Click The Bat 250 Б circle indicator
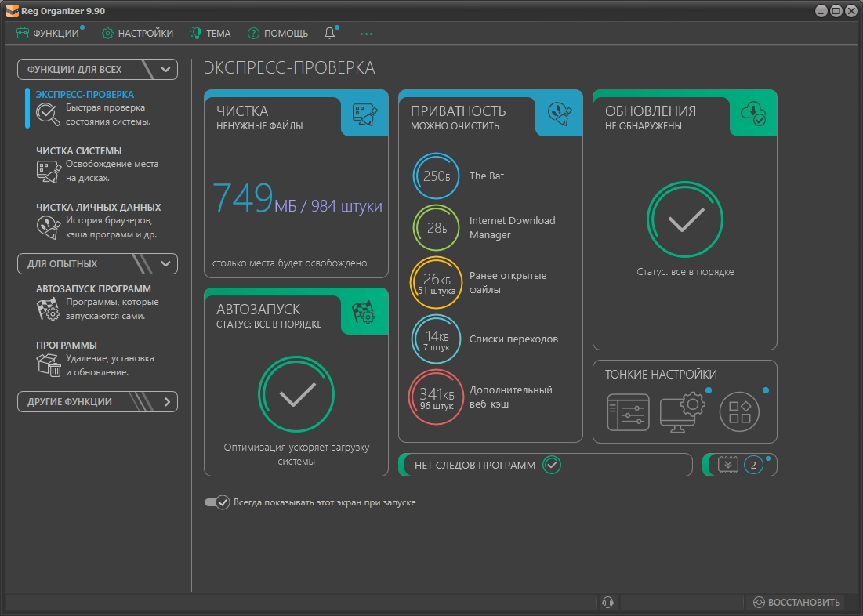This screenshot has width=863, height=616. click(x=436, y=176)
